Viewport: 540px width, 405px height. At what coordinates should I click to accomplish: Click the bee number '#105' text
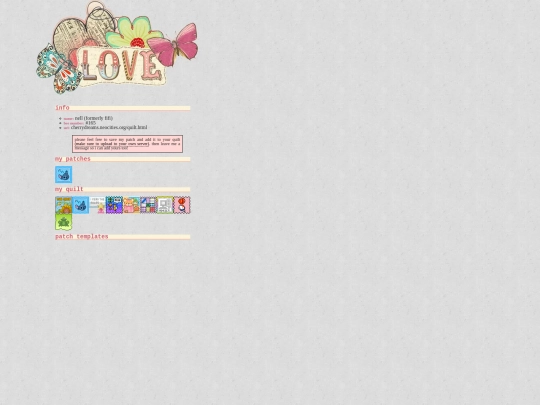(91, 123)
